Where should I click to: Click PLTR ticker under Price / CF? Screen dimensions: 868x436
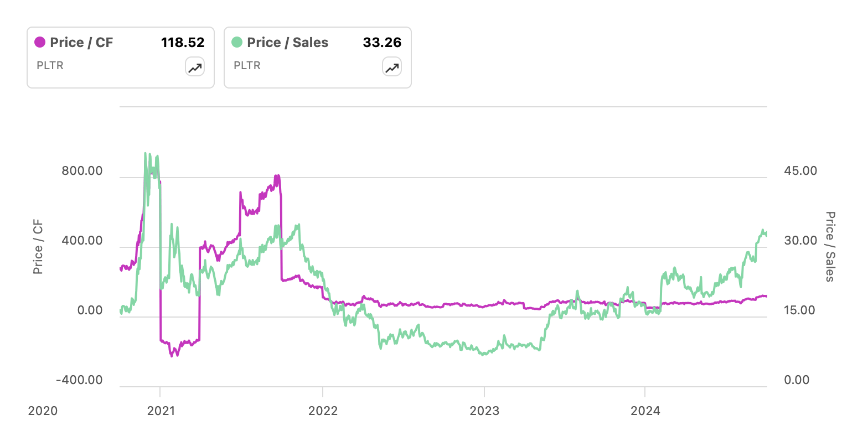tap(50, 65)
